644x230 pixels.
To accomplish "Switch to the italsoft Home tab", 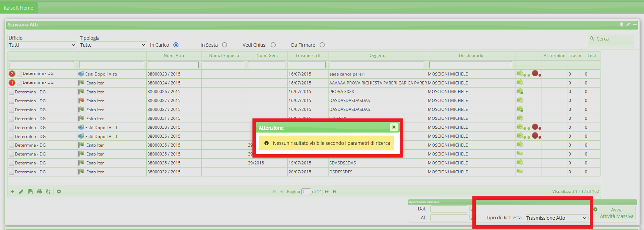I will 18,8.
